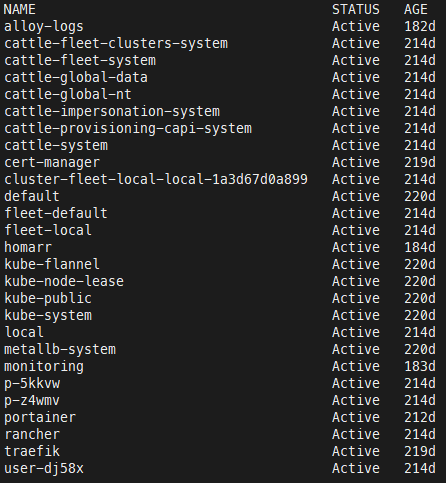This screenshot has height=483, width=446.
Task: Click the cattle-fleet-clusters-system namespace name
Action: tap(116, 43)
